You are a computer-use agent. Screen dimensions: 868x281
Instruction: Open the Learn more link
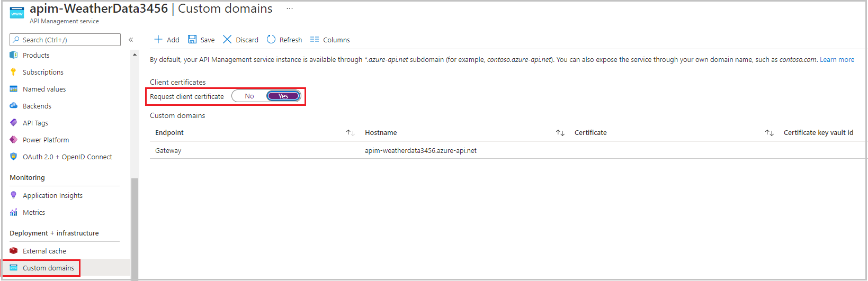click(837, 59)
